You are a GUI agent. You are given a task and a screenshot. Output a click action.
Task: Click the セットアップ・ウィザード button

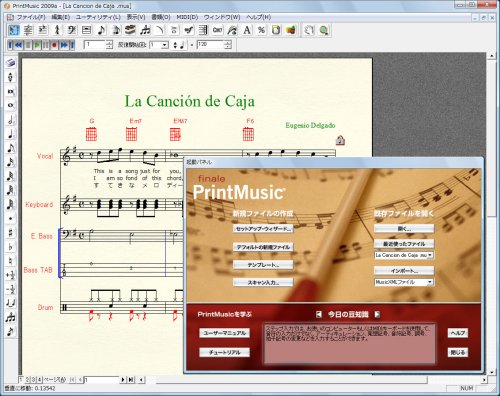click(263, 229)
